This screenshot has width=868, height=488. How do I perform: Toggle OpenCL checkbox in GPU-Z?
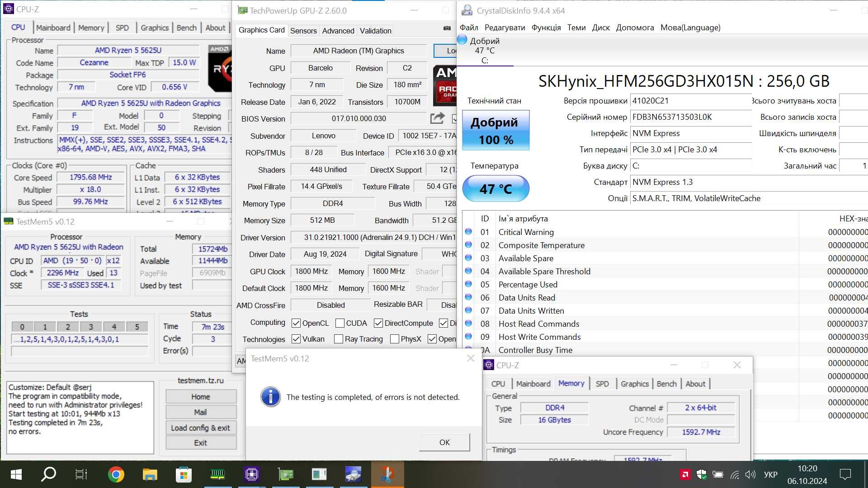point(296,323)
